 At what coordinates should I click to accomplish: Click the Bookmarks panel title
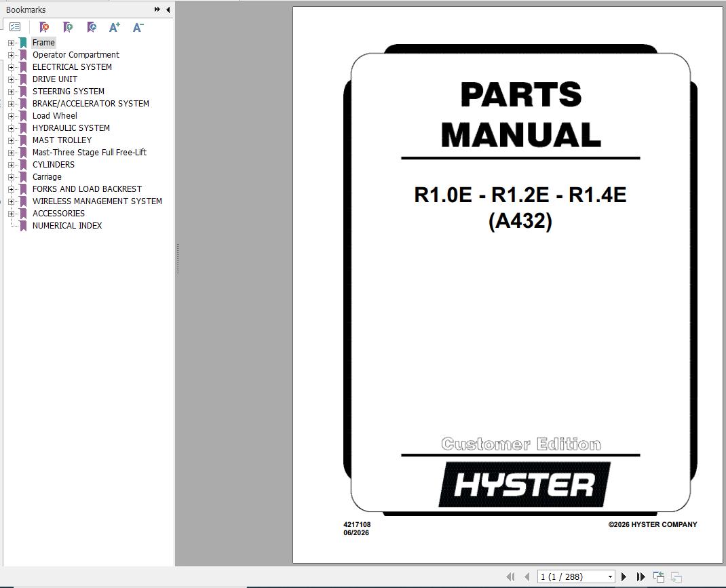(x=26, y=9)
